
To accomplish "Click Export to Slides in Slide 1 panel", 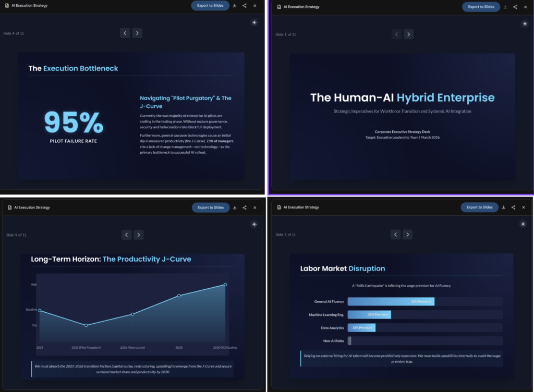I will [481, 7].
